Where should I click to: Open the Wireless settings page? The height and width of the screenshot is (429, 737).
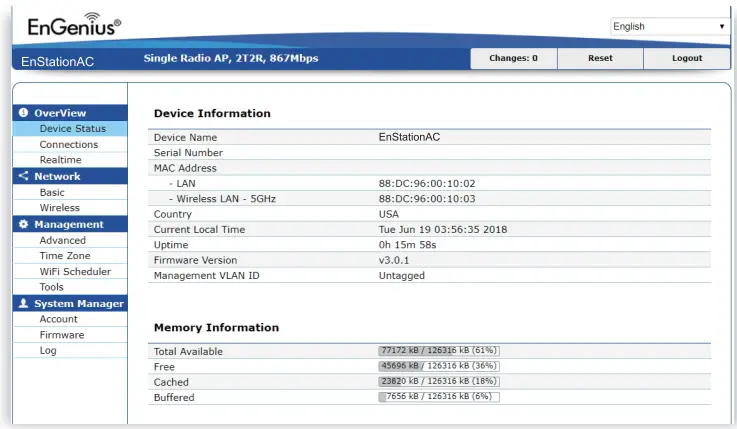[x=70, y=208]
